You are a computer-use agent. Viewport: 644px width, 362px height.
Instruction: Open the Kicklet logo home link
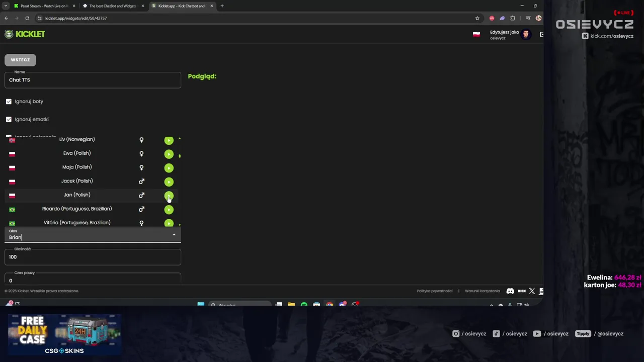(x=25, y=34)
